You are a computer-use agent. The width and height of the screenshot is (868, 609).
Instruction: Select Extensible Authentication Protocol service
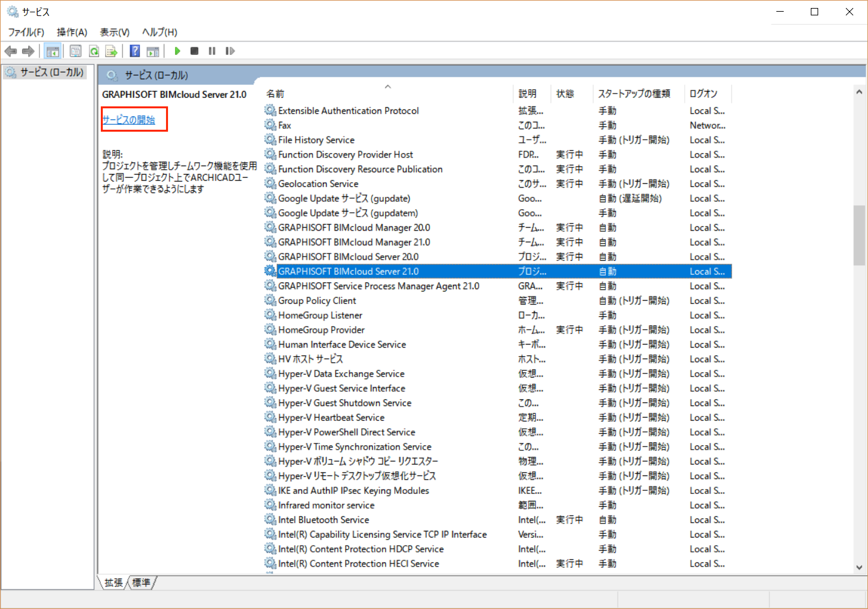pyautogui.click(x=498, y=111)
